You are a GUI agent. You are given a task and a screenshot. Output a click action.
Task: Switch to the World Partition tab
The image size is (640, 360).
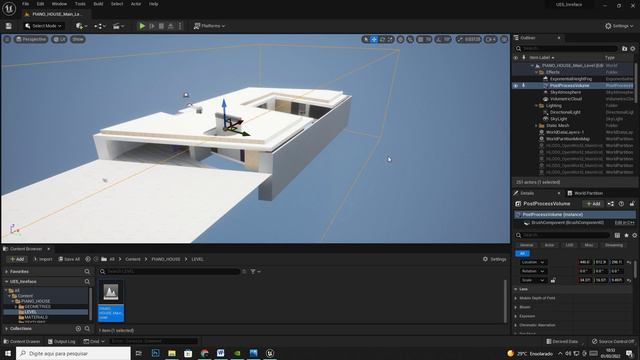pos(585,193)
